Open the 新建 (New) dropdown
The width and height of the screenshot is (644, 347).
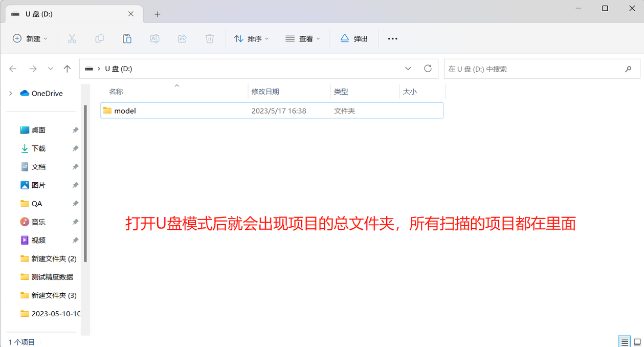click(x=30, y=38)
